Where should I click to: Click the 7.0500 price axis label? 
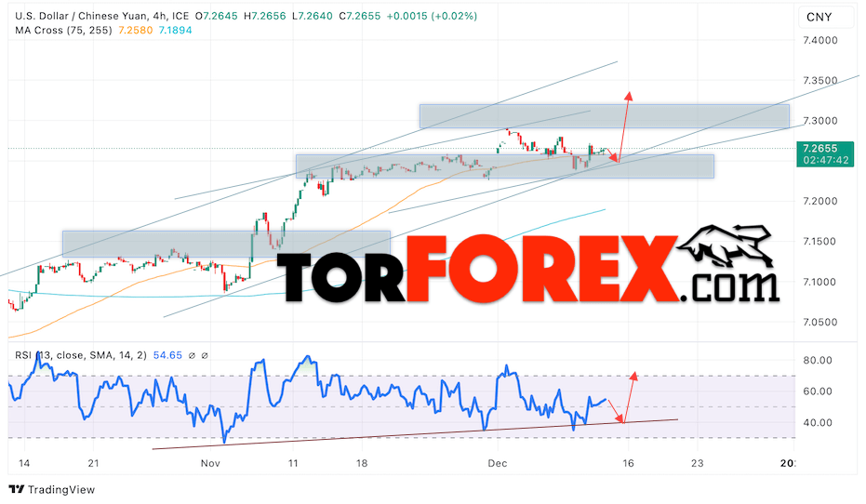pyautogui.click(x=819, y=323)
